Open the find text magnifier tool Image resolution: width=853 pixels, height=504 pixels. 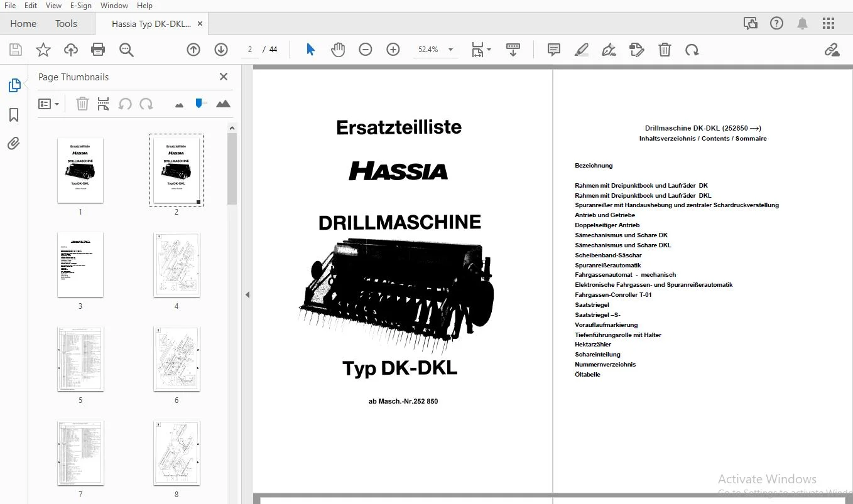(x=126, y=50)
